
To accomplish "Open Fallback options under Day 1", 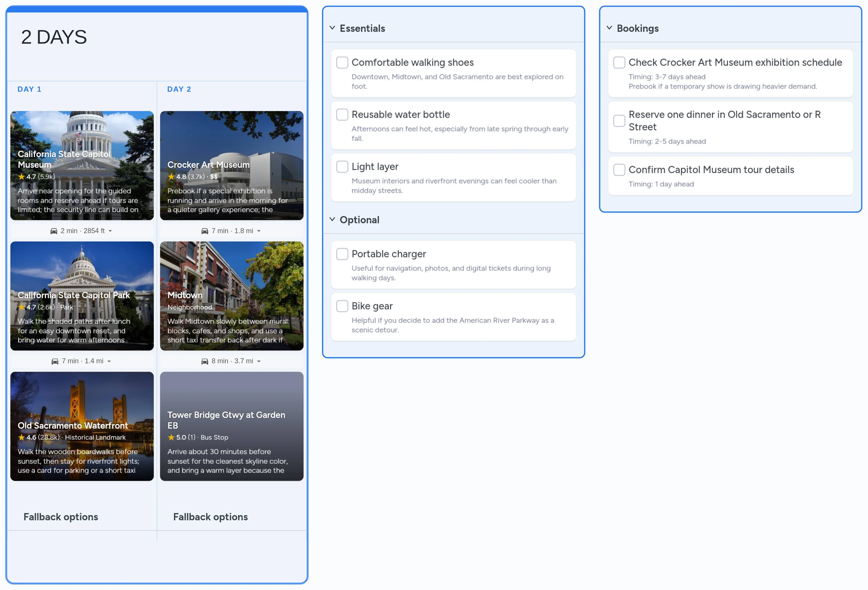I will coord(61,517).
